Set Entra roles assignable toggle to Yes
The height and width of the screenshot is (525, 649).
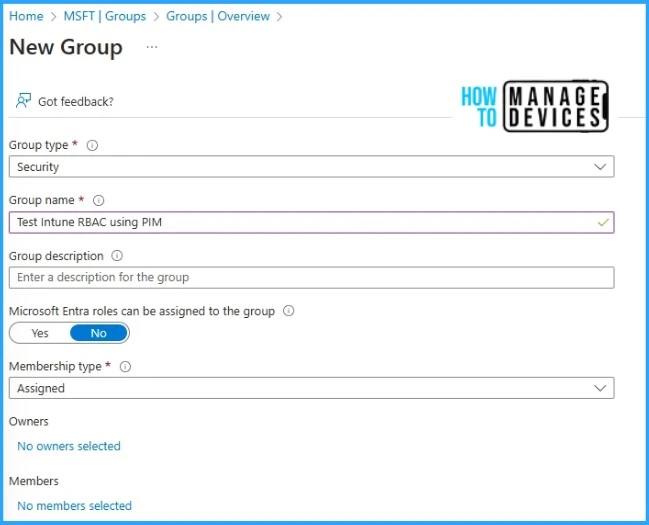[40, 333]
